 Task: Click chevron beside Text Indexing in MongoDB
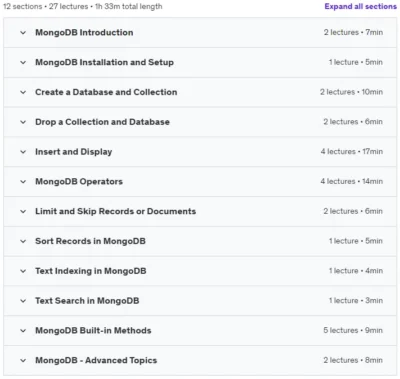pos(23,271)
